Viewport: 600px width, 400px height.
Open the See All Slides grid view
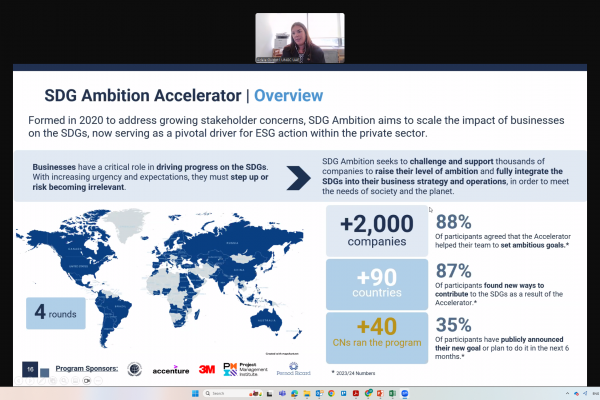click(x=53, y=380)
